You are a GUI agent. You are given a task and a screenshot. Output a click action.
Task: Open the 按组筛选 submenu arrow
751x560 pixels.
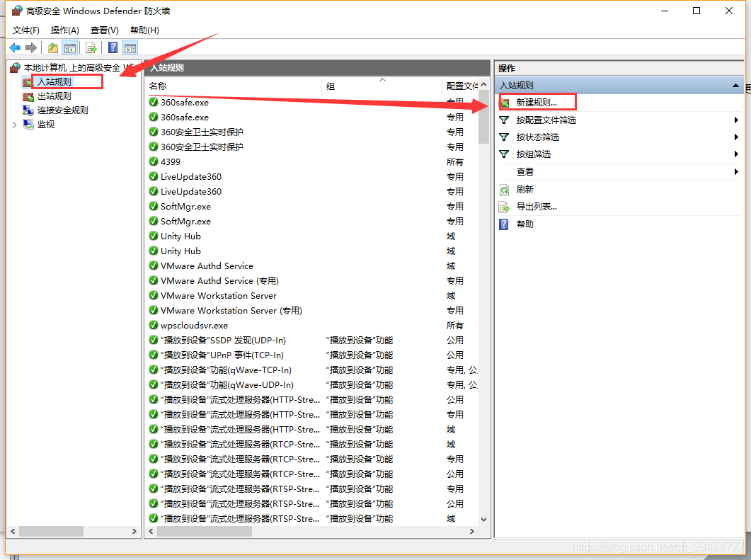click(x=736, y=154)
